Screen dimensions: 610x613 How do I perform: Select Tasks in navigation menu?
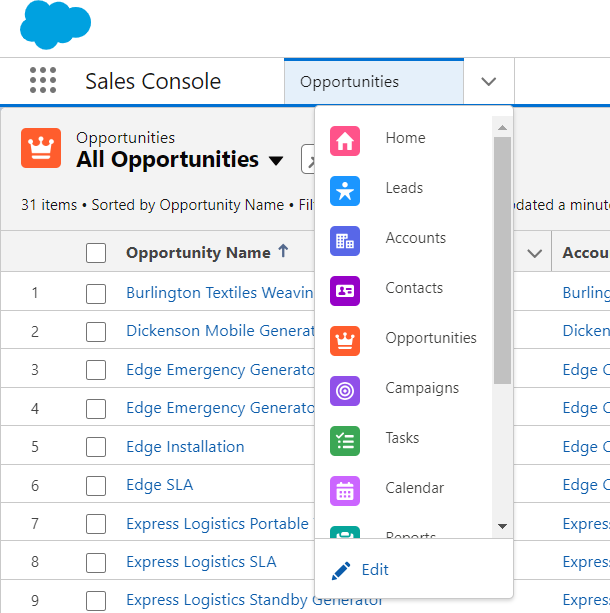coord(402,438)
